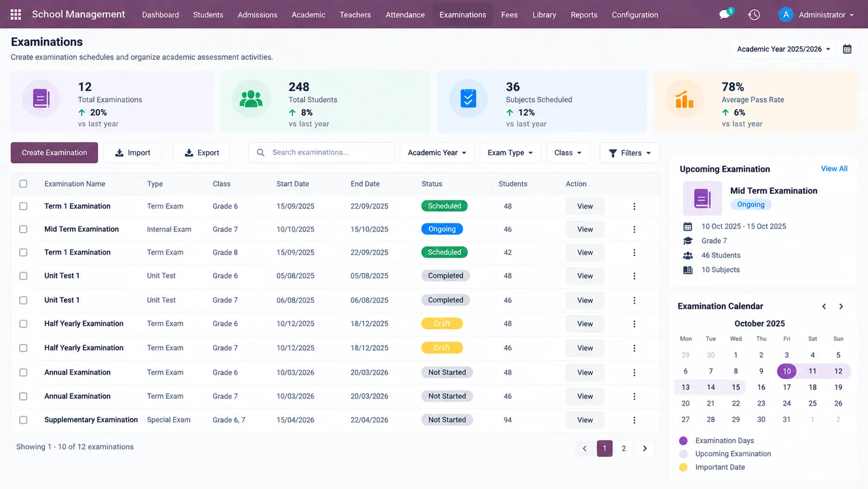Open the Configuration menu
Screen dimensions: 868x489
click(635, 15)
